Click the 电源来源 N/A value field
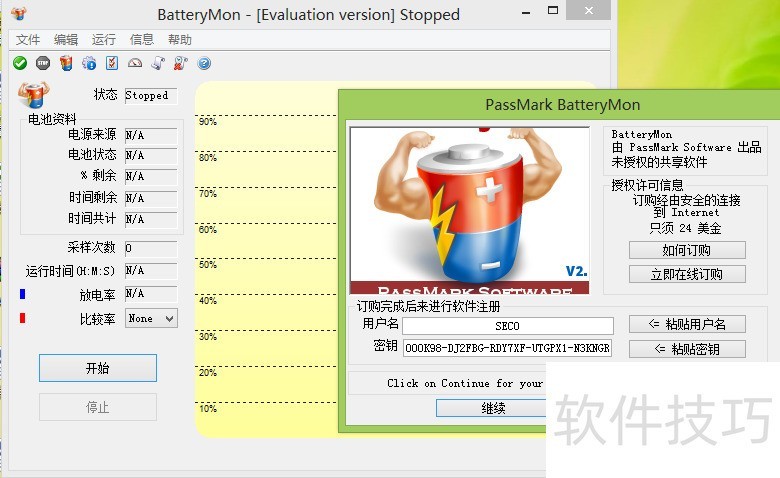The height and width of the screenshot is (478, 780). pyautogui.click(x=151, y=135)
